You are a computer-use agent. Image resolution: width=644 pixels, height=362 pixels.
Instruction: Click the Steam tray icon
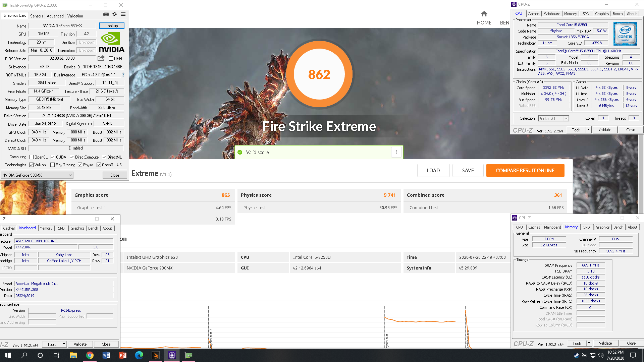coord(576,355)
